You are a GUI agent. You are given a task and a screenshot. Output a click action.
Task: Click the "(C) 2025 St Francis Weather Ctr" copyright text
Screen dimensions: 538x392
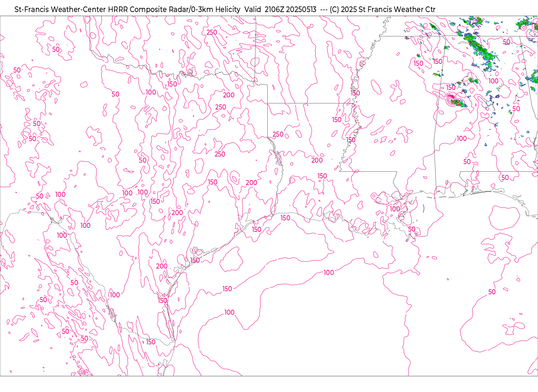pyautogui.click(x=382, y=10)
